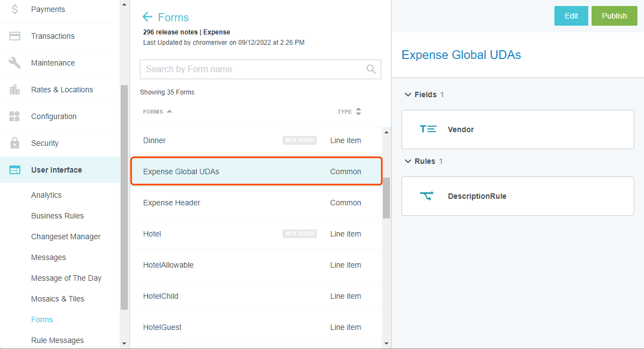
Task: Click the Security padlock icon
Action: click(15, 143)
